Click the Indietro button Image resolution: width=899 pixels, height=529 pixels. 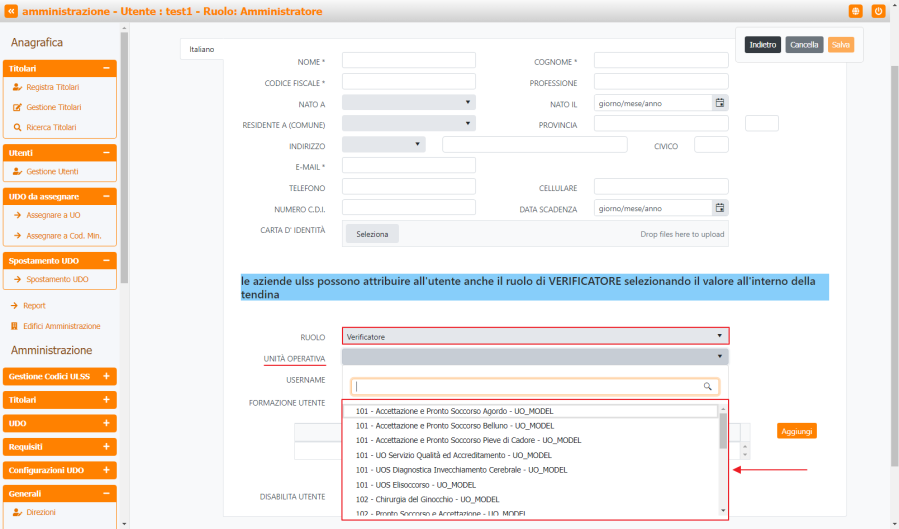point(763,45)
